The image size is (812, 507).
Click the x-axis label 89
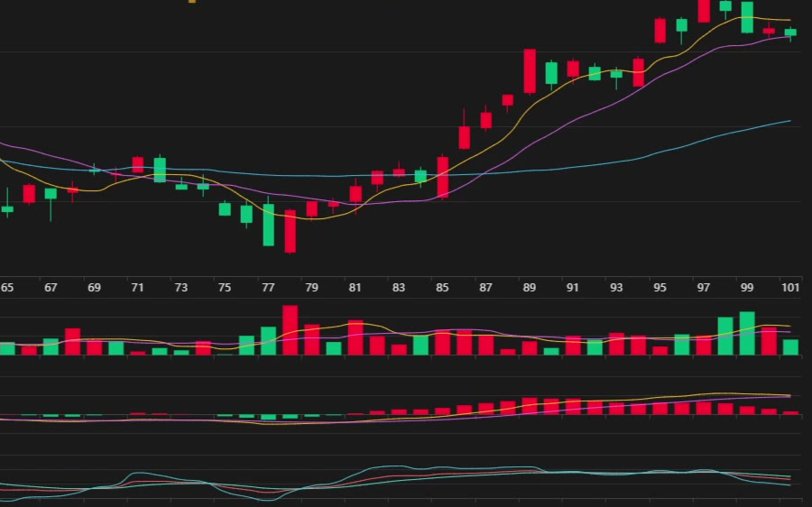(x=529, y=288)
